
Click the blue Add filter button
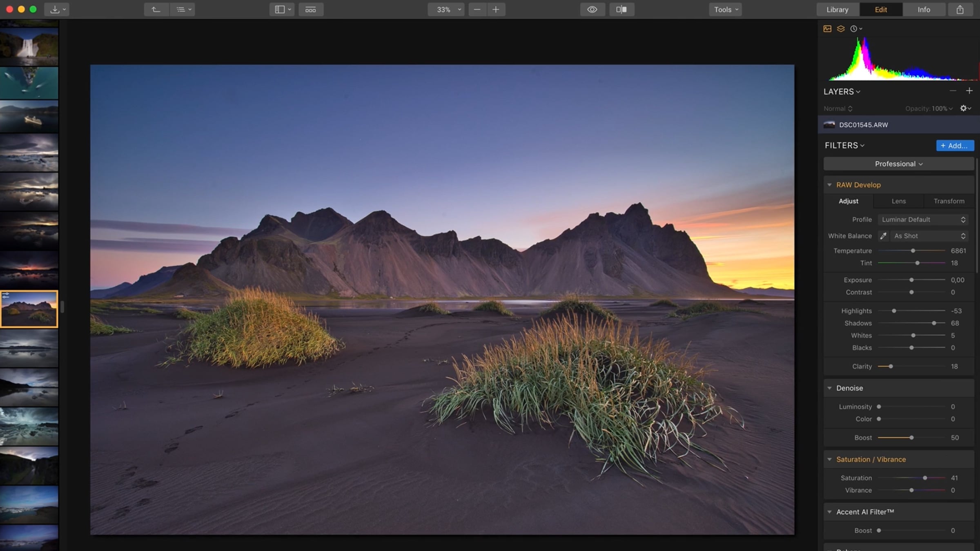click(955, 146)
